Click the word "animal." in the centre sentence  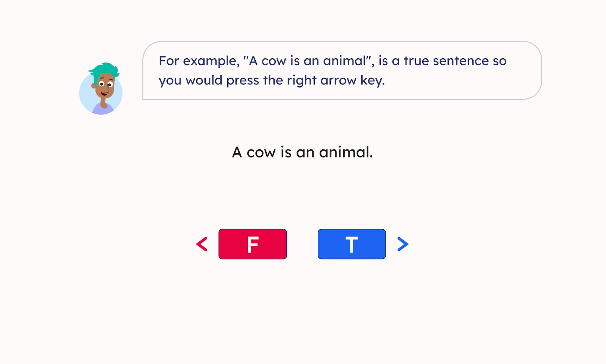346,152
